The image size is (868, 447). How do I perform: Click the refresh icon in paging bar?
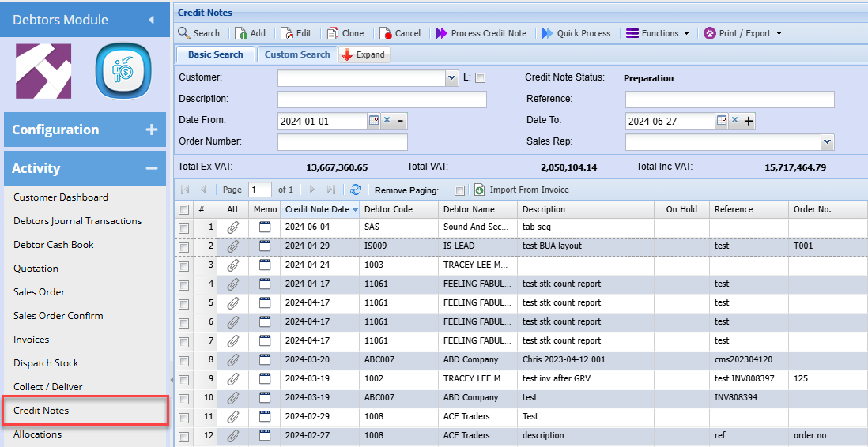356,190
